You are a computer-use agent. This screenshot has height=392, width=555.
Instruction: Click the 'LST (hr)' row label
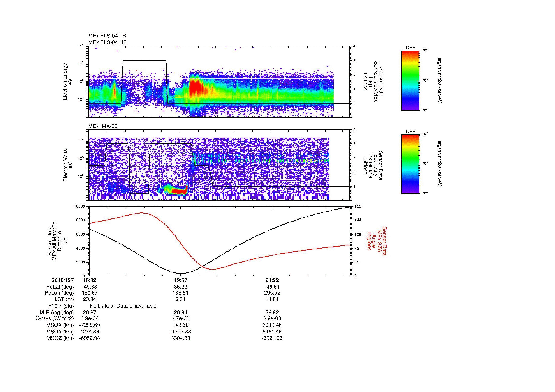(64, 299)
